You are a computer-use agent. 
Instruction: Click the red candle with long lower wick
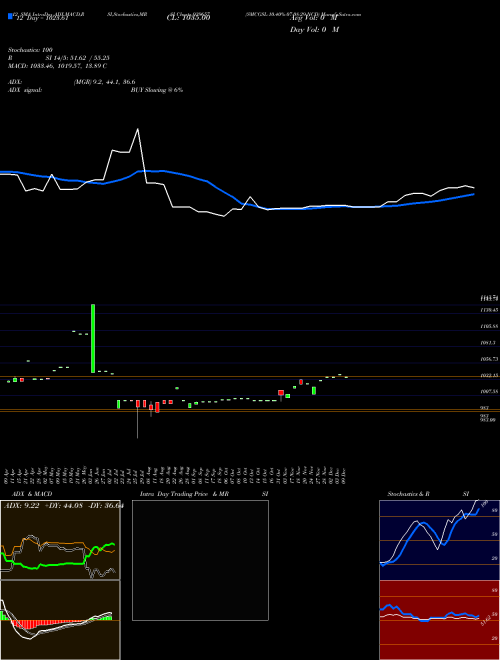[x=138, y=419]
